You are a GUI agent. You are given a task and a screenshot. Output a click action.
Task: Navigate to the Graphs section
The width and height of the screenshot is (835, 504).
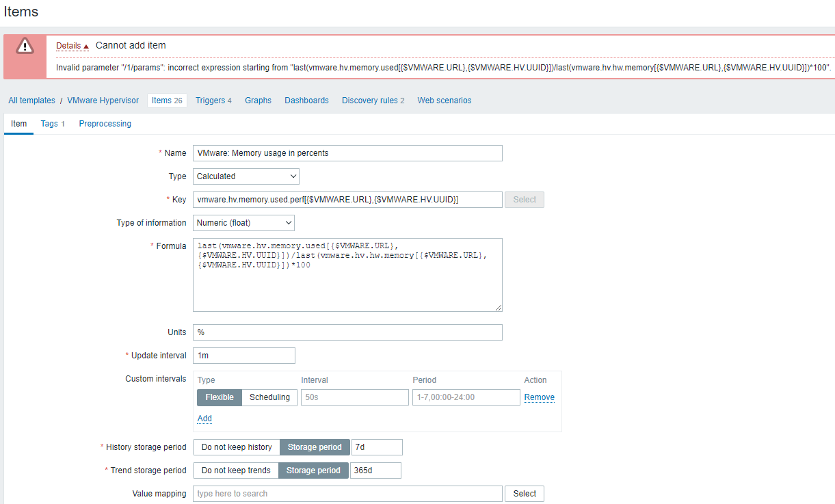[258, 100]
